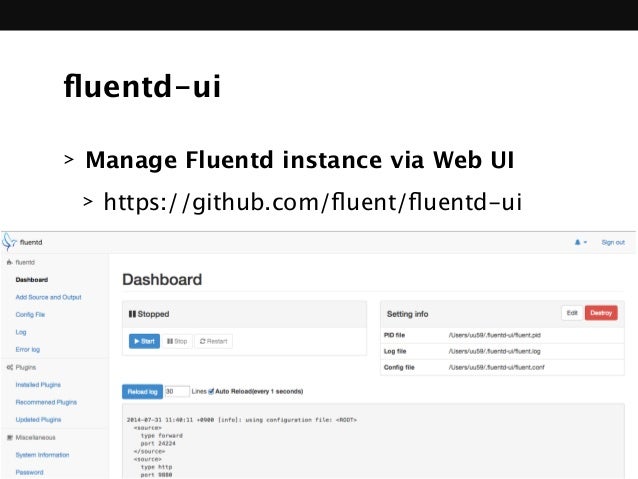Image resolution: width=638 pixels, height=479 pixels.
Task: Open the Dashboard sidebar item
Action: (x=32, y=280)
